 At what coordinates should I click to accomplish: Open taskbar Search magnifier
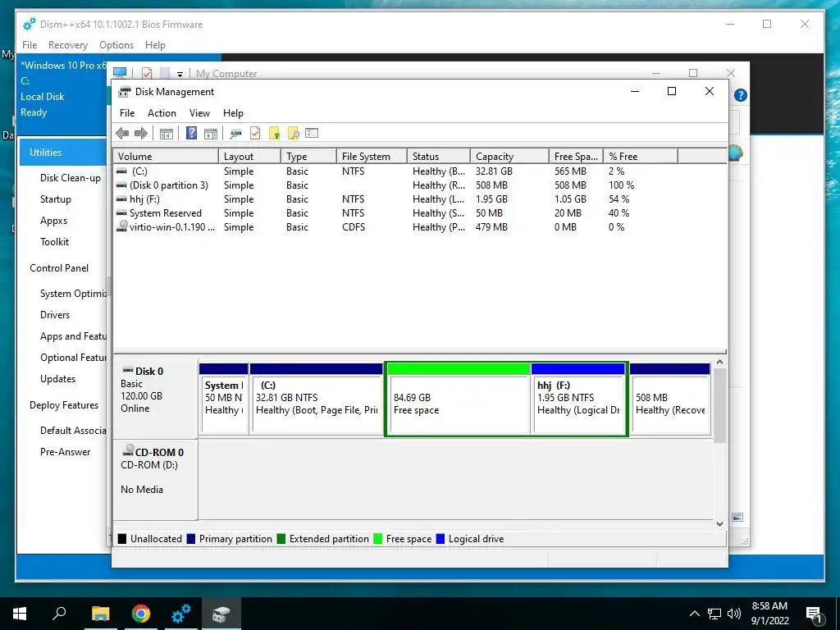click(59, 614)
